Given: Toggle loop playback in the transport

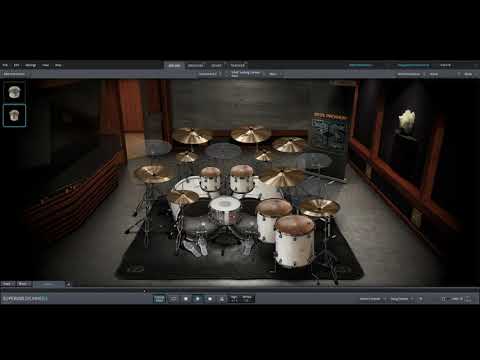Looking at the screenshot, I should click(173, 299).
